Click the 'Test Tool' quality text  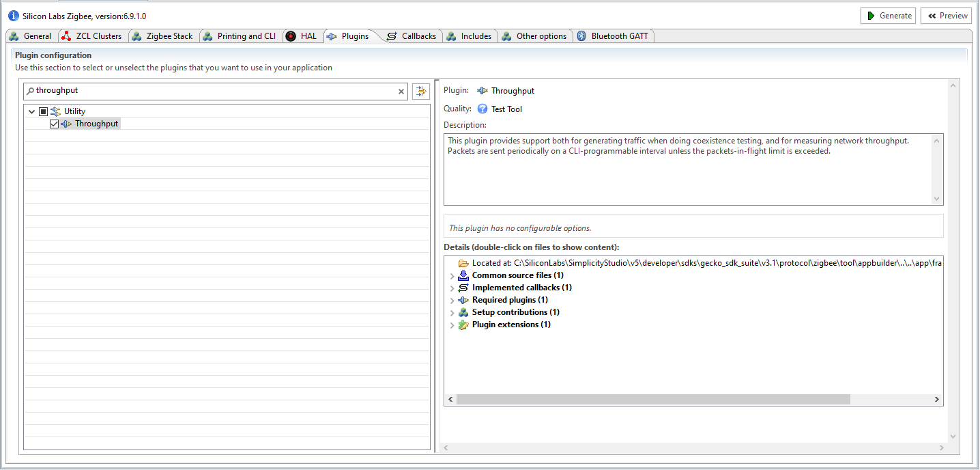pos(506,109)
